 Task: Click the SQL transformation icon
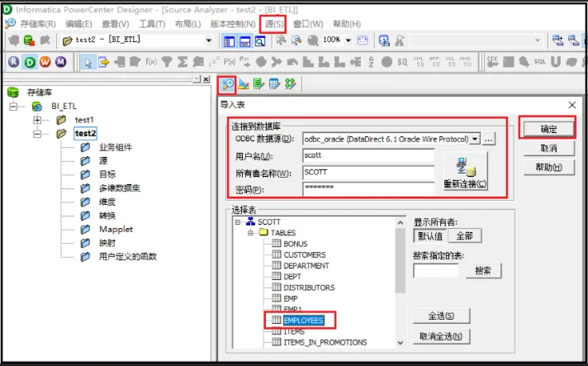click(x=540, y=62)
